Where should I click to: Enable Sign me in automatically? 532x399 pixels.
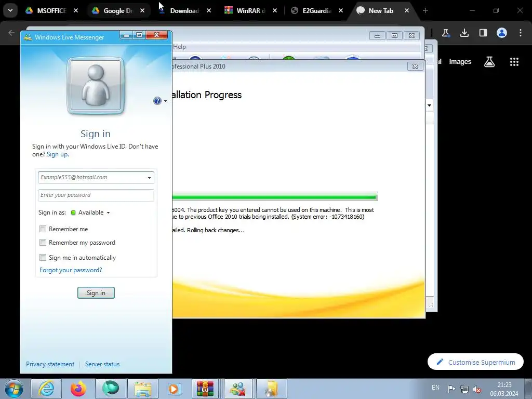coord(43,258)
